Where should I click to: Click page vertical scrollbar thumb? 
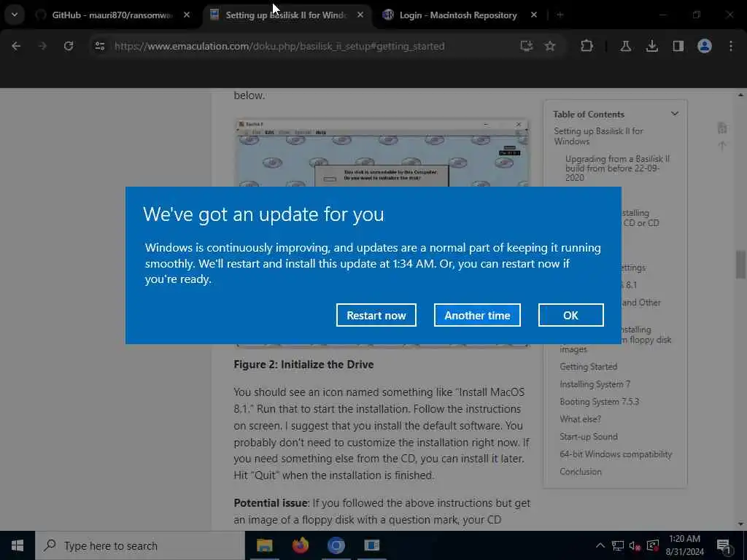coord(740,265)
